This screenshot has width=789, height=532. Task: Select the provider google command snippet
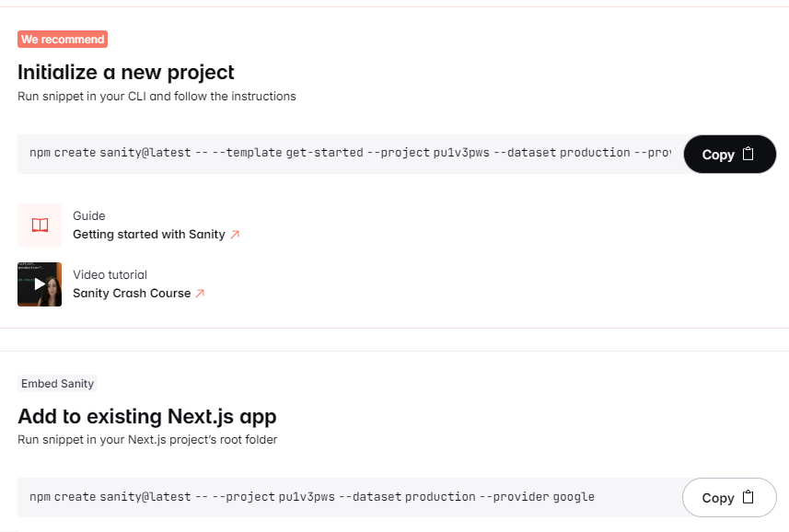(312, 497)
